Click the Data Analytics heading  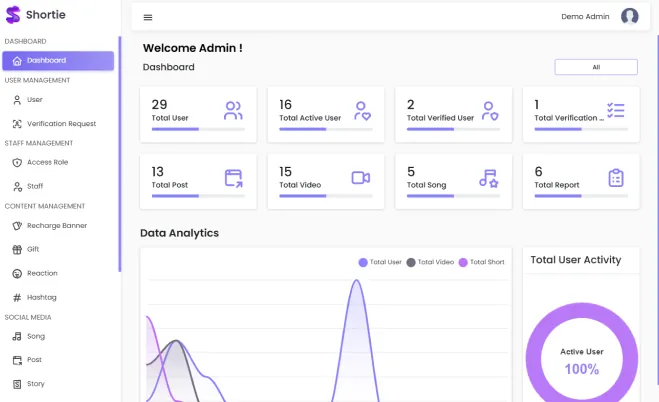179,233
